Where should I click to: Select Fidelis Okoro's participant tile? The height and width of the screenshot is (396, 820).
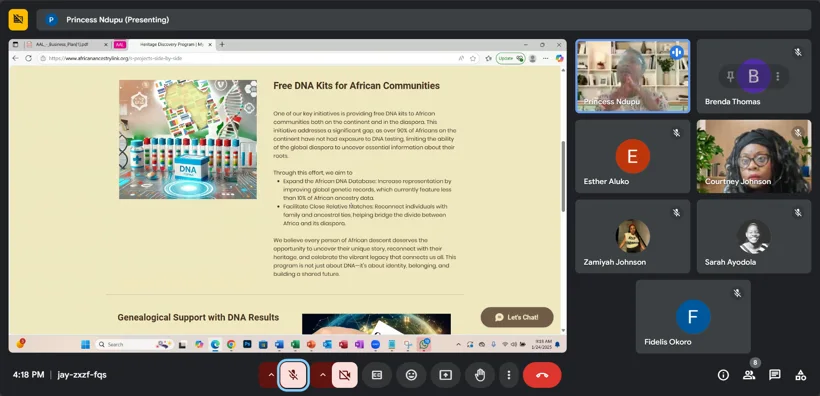(693, 316)
